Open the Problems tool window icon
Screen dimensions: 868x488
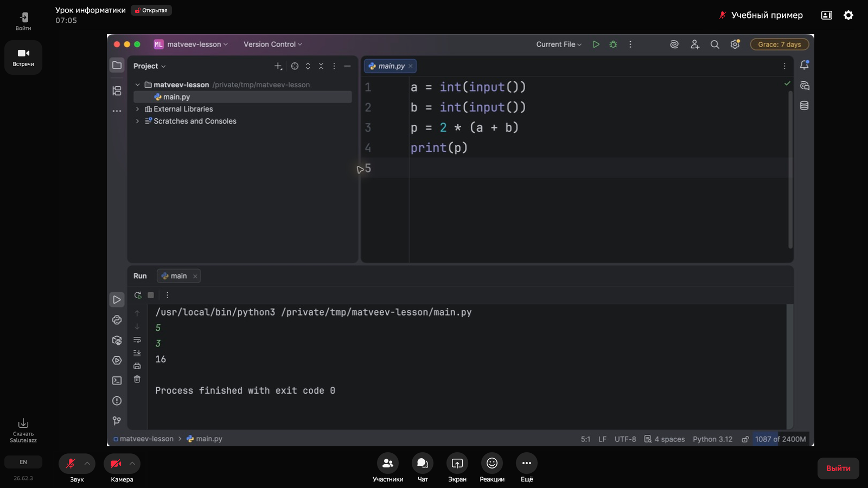tap(117, 401)
